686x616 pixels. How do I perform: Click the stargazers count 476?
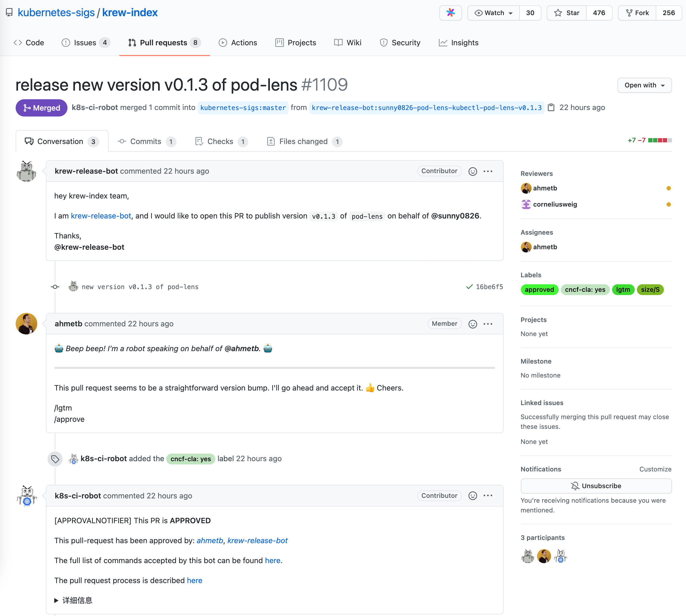click(x=599, y=13)
